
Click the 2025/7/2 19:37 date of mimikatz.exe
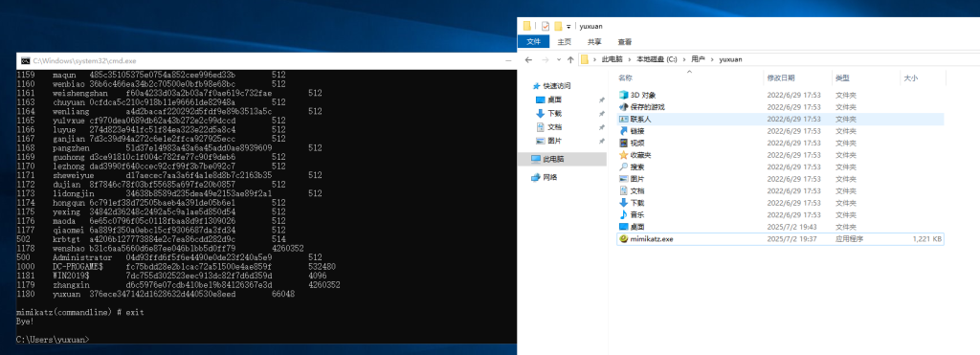tap(791, 239)
